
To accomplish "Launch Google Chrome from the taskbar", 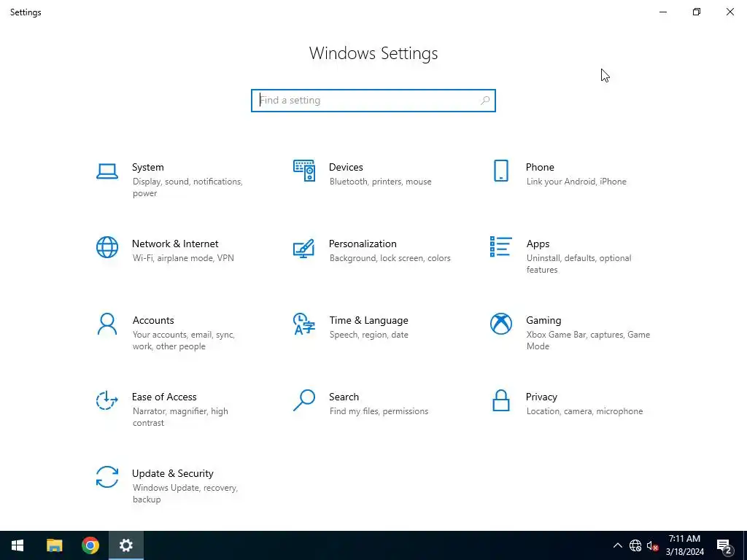I will pyautogui.click(x=90, y=545).
